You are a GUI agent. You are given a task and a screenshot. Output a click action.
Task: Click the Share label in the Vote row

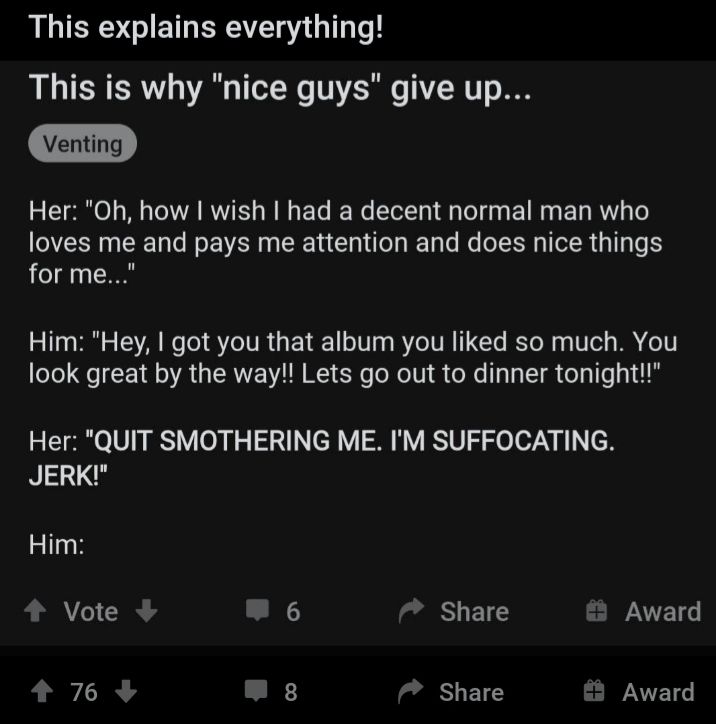tap(474, 611)
